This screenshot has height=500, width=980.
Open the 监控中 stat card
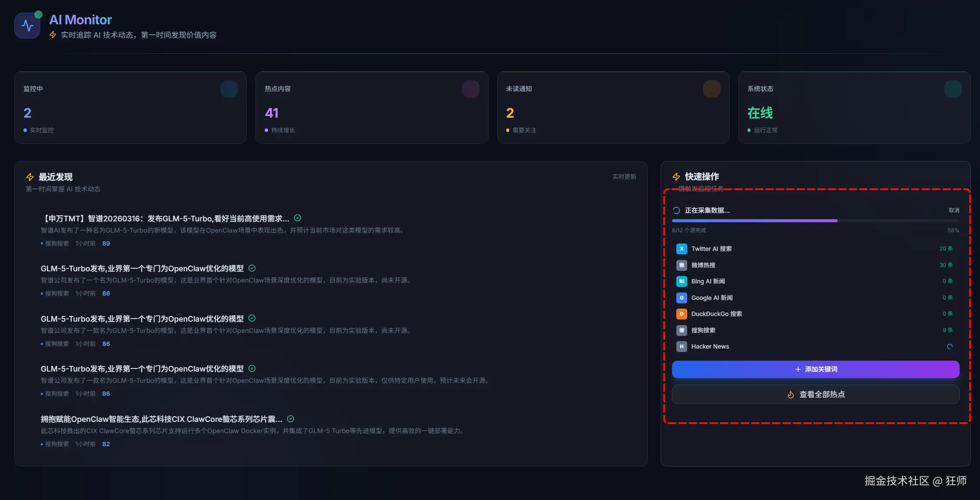pyautogui.click(x=130, y=108)
